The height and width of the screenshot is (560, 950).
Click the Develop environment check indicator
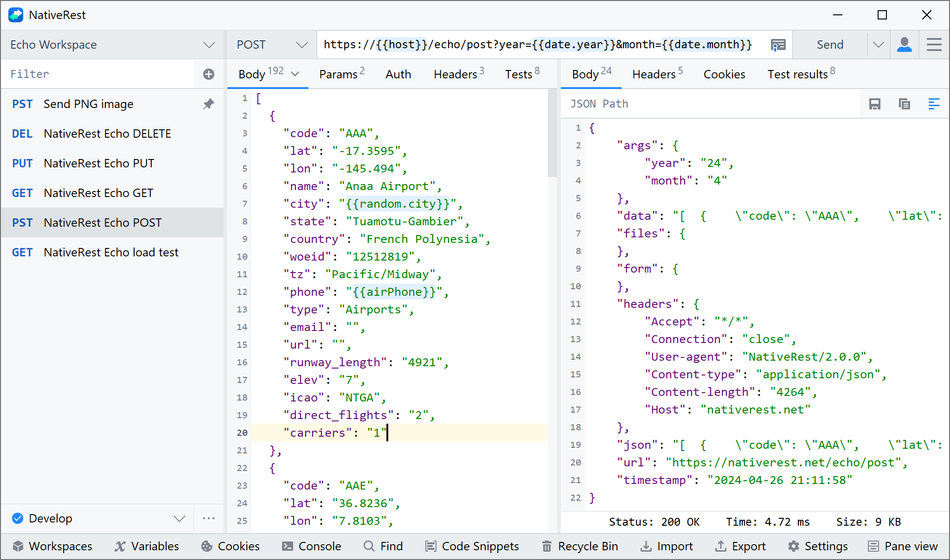(18, 518)
